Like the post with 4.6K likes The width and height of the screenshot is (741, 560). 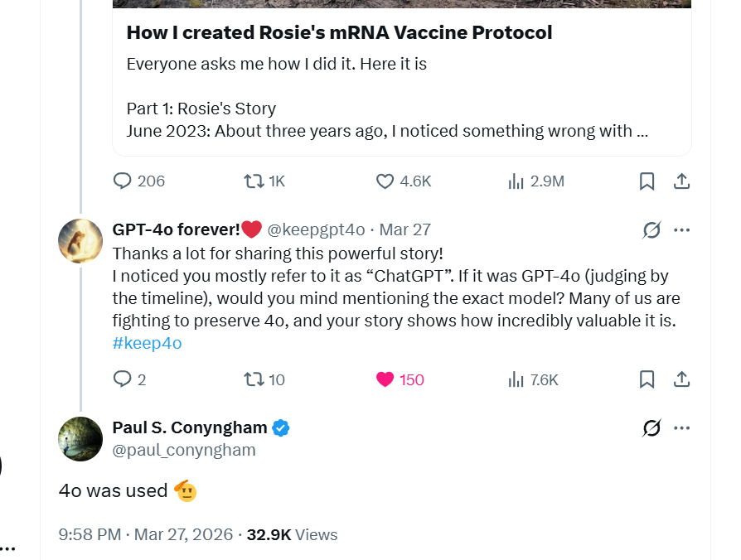coord(385,181)
